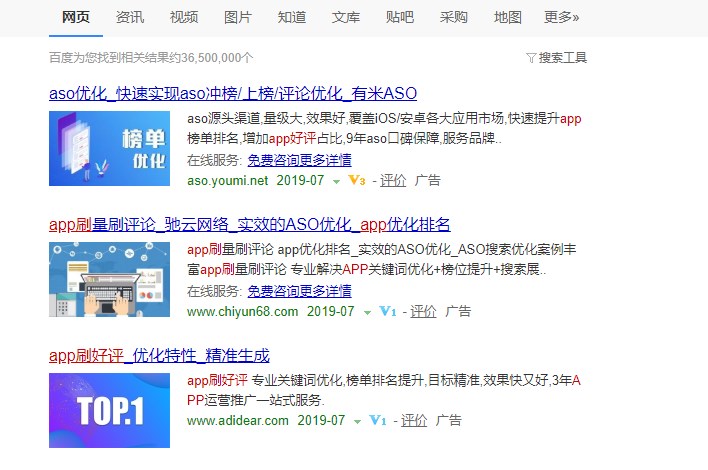Click the V1 badge on chiyun68.com result

[x=387, y=312]
